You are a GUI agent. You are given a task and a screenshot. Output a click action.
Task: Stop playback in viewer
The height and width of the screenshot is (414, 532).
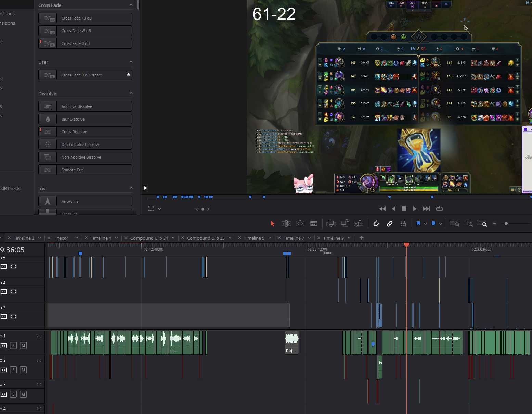(x=404, y=209)
